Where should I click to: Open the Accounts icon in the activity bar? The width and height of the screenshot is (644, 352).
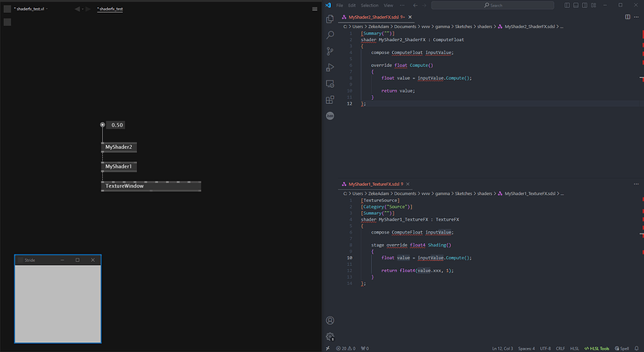(x=330, y=321)
